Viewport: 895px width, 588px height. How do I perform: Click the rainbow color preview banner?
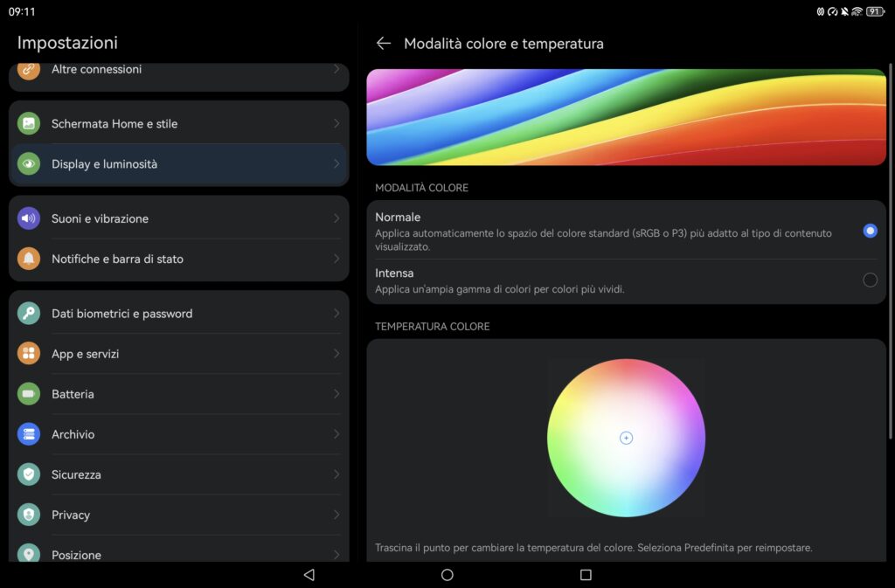click(x=626, y=117)
